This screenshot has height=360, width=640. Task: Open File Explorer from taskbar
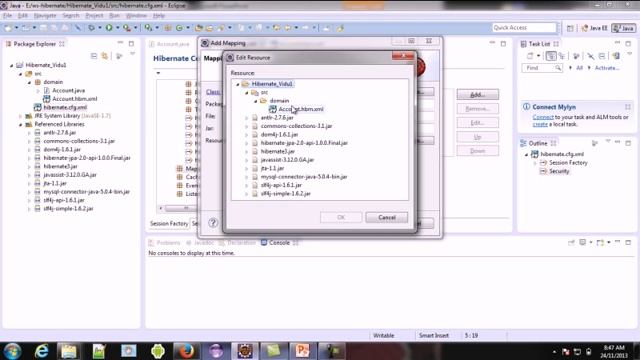69,351
